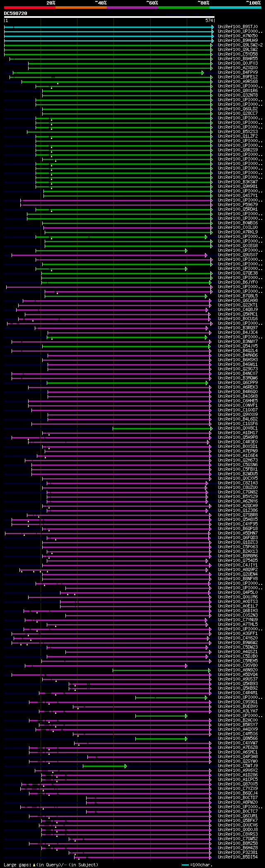This screenshot has height=868, width=265.
Task: Select the UniRef100_Q0JF03 hit label
Action: click(x=238, y=63)
